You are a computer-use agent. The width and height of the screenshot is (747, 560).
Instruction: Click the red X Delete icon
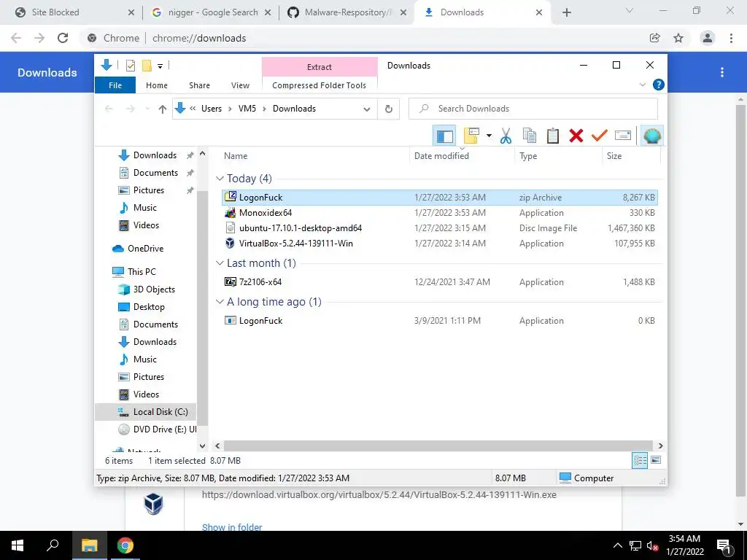click(576, 136)
